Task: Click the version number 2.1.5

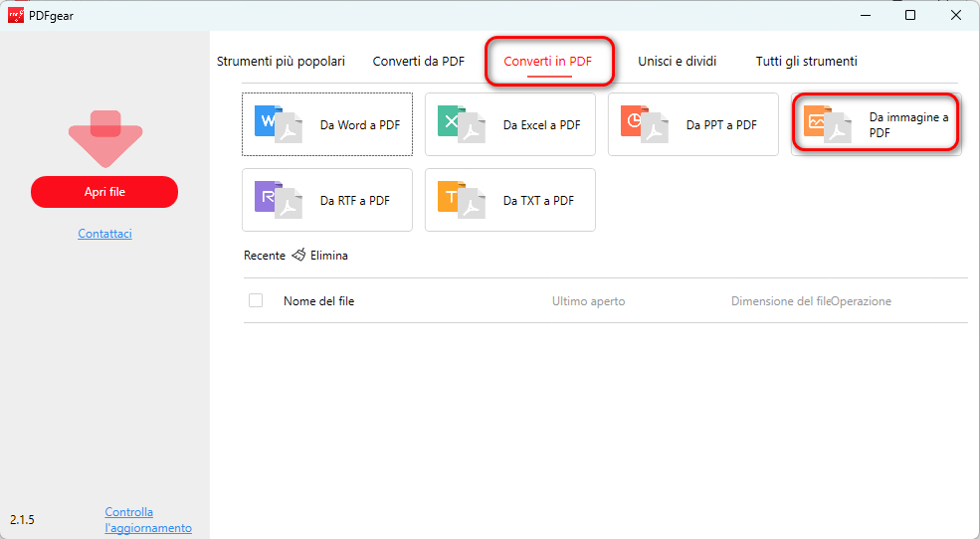Action: point(23,520)
